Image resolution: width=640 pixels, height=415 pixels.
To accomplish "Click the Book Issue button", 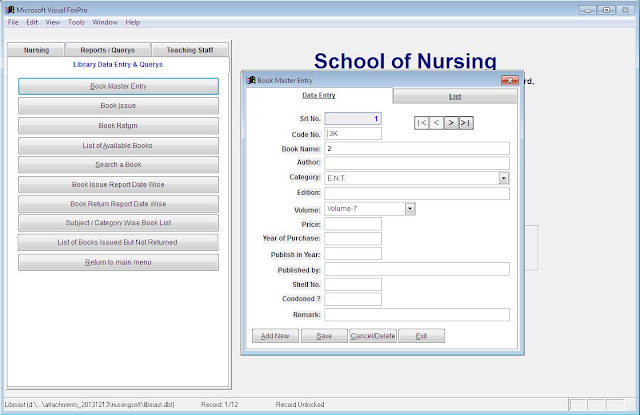I will point(118,106).
